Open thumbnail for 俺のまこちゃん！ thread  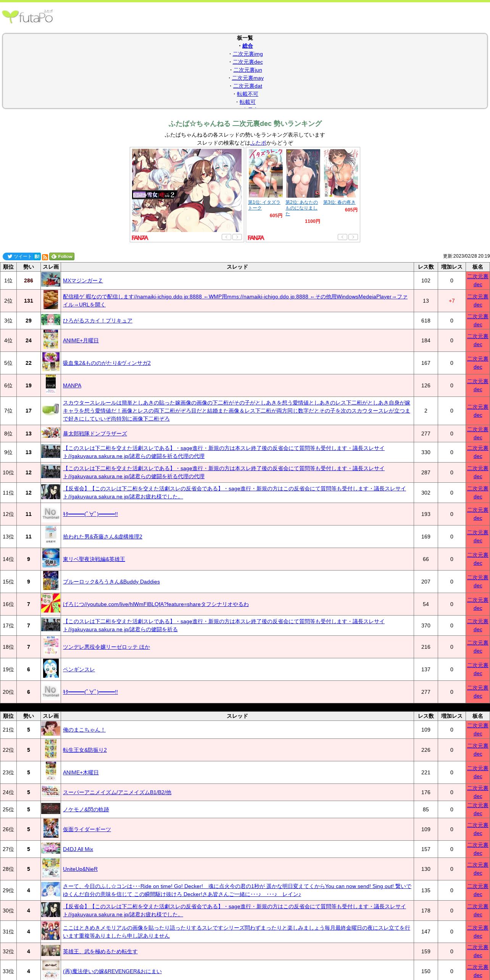click(51, 729)
